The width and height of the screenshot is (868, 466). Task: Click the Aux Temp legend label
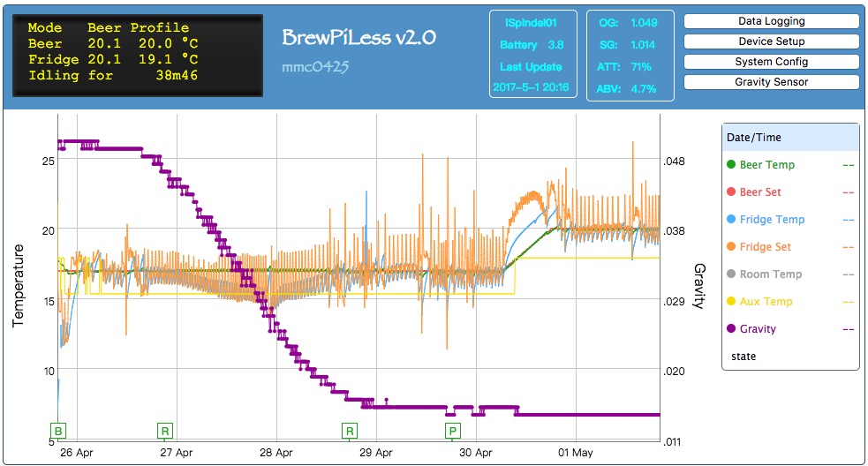pyautogui.click(x=766, y=302)
